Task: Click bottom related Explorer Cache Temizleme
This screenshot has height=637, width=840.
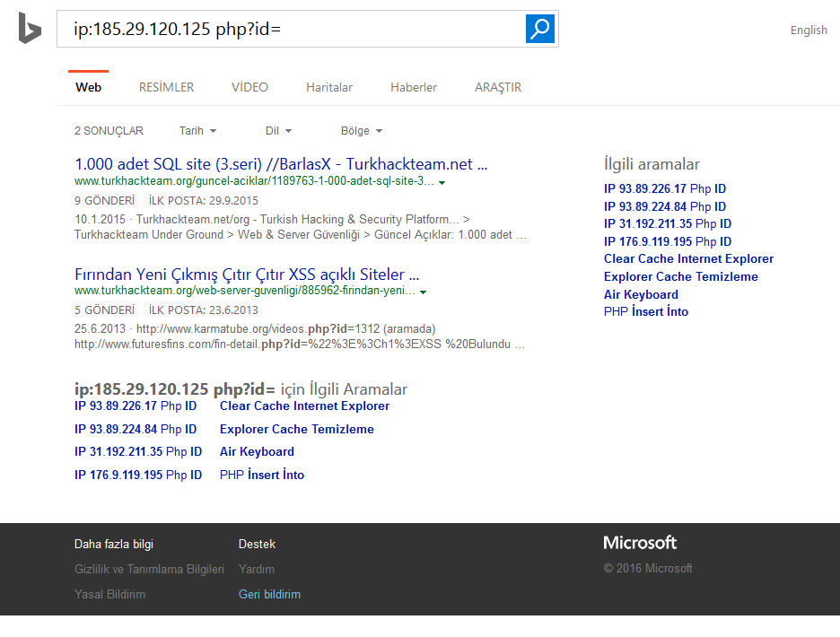Action: (297, 429)
